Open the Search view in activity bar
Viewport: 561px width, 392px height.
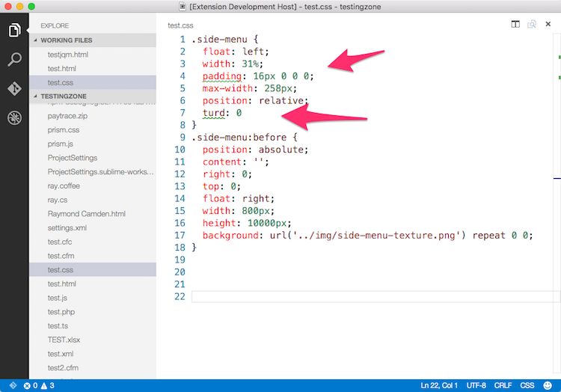[x=14, y=59]
